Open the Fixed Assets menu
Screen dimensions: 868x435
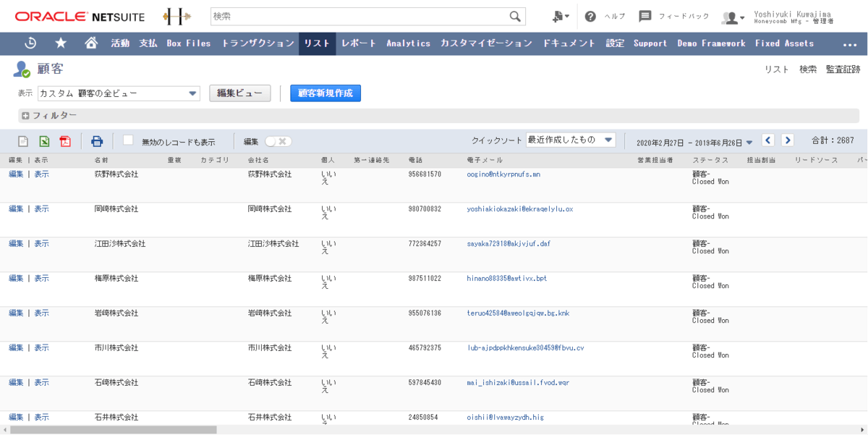point(784,43)
